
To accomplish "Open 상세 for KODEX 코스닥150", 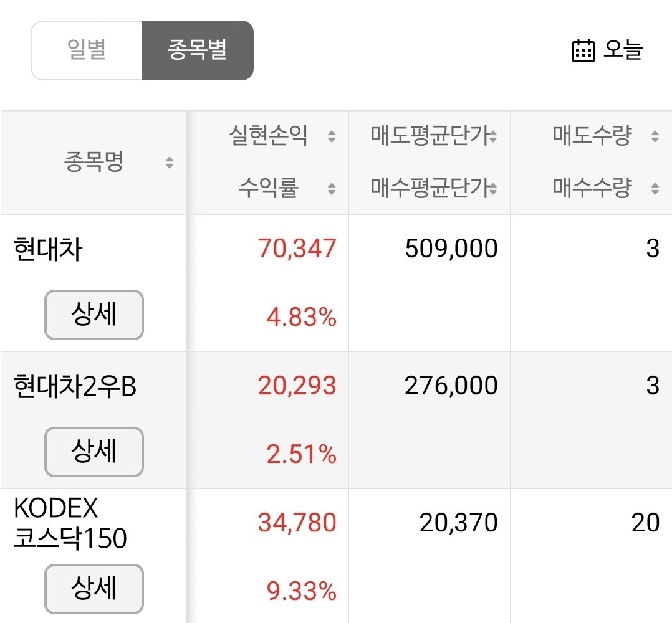I will 94,589.
